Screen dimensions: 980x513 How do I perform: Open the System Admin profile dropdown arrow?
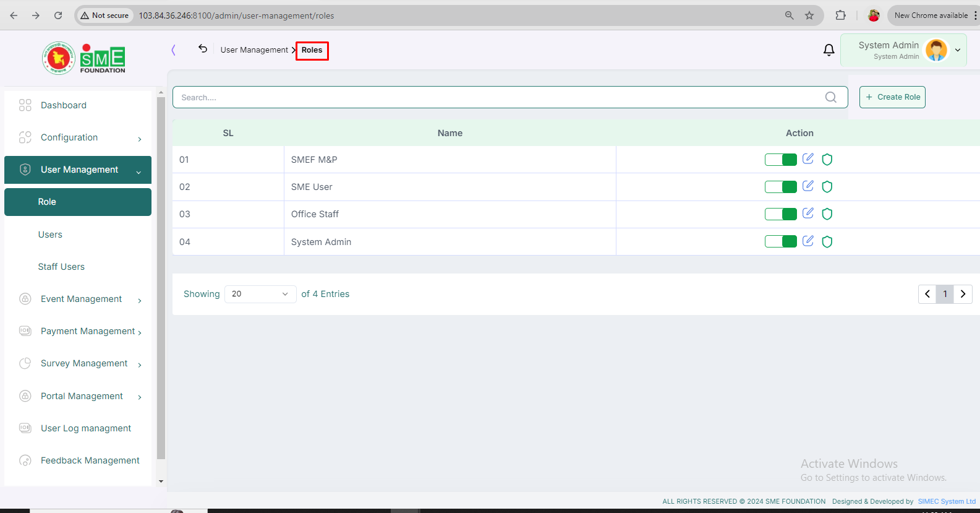click(958, 50)
